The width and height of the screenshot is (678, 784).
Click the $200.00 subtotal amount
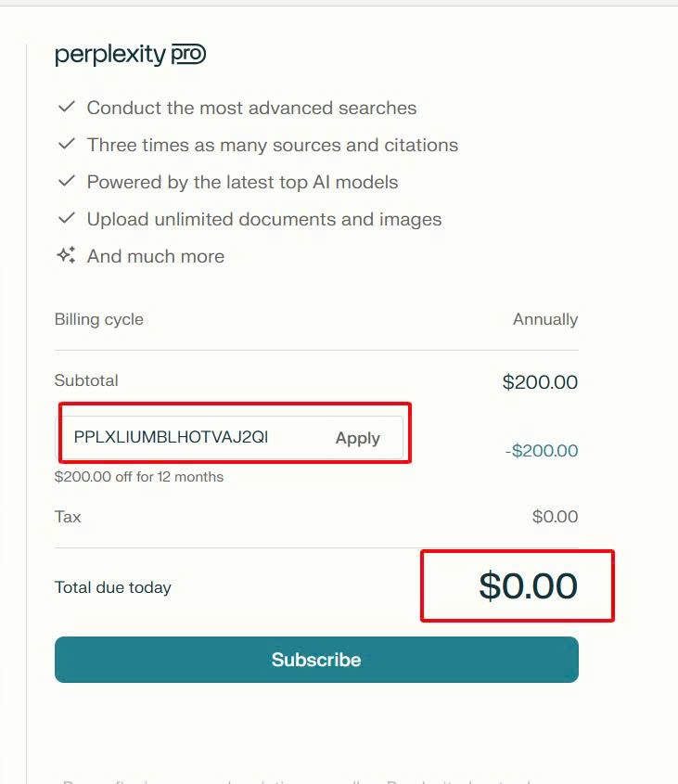[540, 381]
